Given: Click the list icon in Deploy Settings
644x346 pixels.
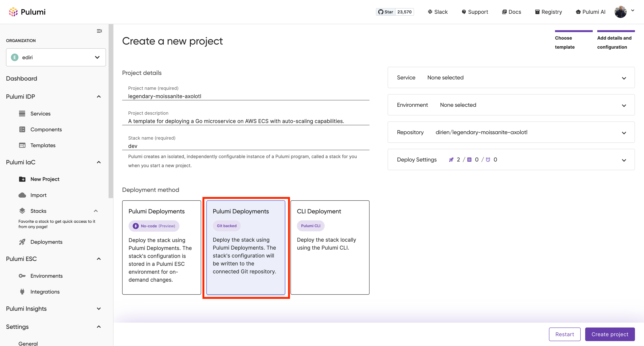Looking at the screenshot, I should click(469, 160).
